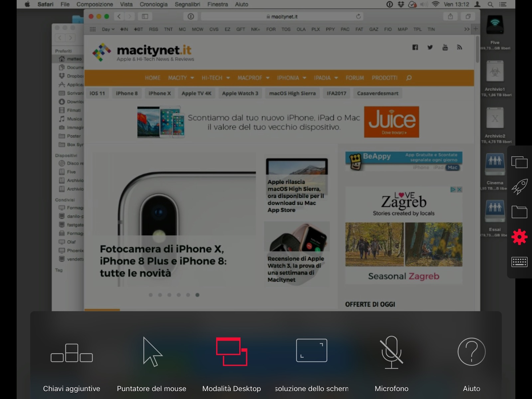Expand the Day bookmarks dropdown
532x399 pixels.
(x=108, y=29)
